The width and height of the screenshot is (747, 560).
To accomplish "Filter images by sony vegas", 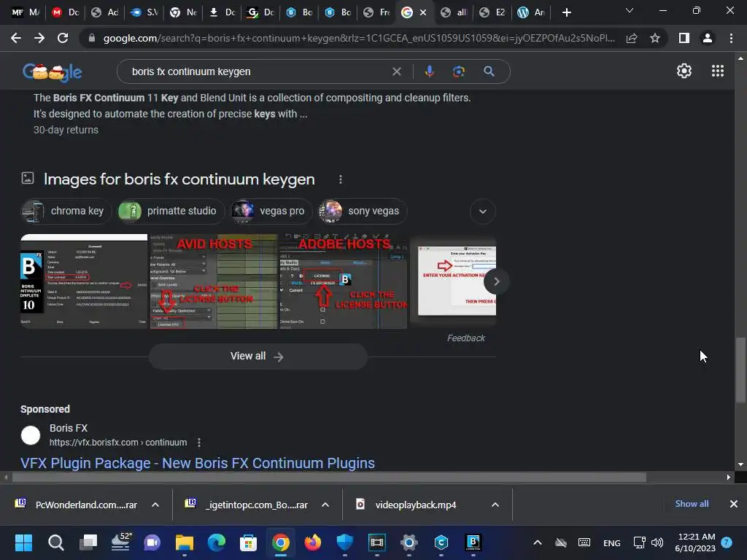I will 363,211.
